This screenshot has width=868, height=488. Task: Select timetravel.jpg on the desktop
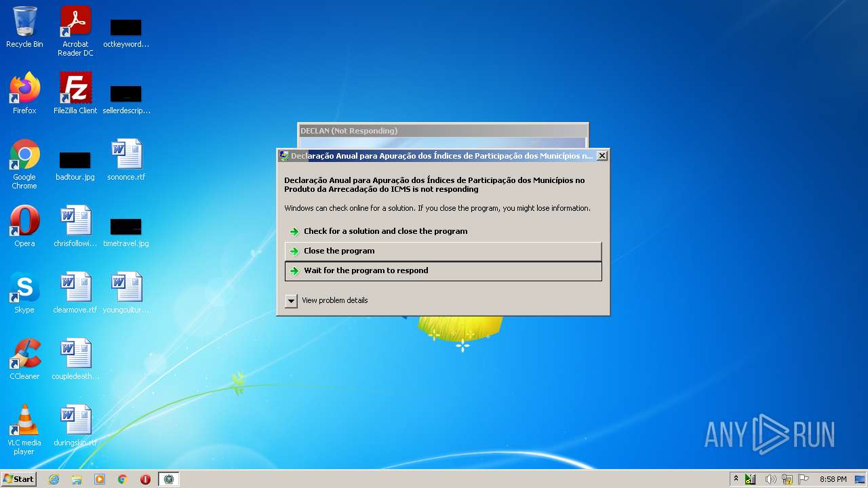click(126, 232)
